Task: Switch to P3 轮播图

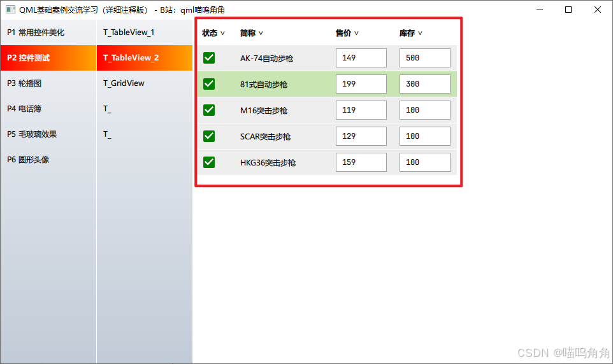Action: click(48, 83)
